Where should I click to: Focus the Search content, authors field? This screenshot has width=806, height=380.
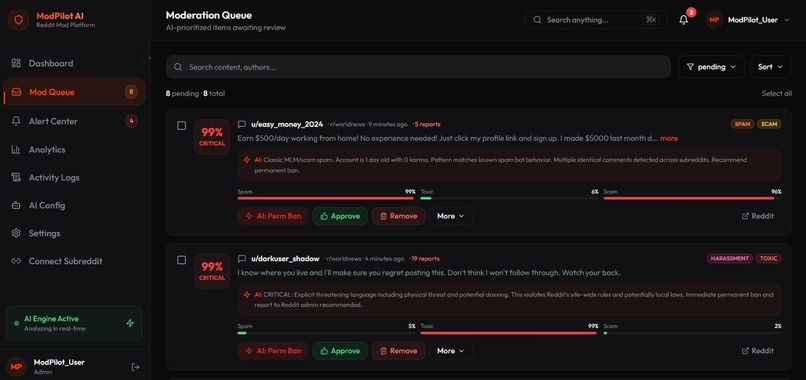click(x=418, y=67)
